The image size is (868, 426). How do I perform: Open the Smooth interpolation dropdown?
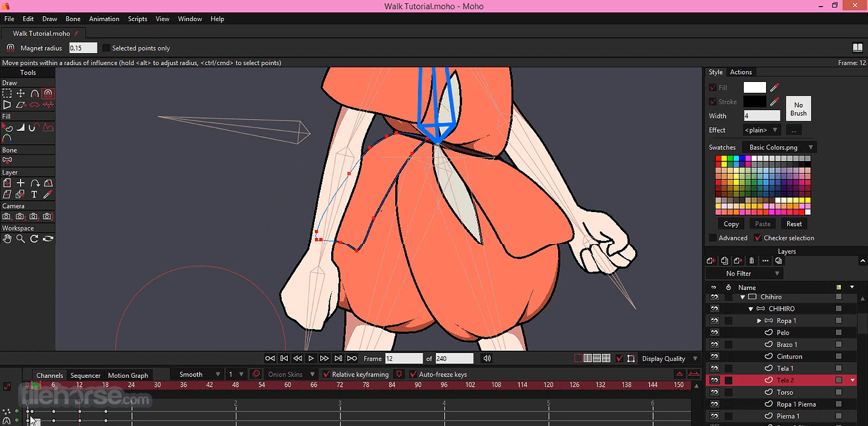197,374
